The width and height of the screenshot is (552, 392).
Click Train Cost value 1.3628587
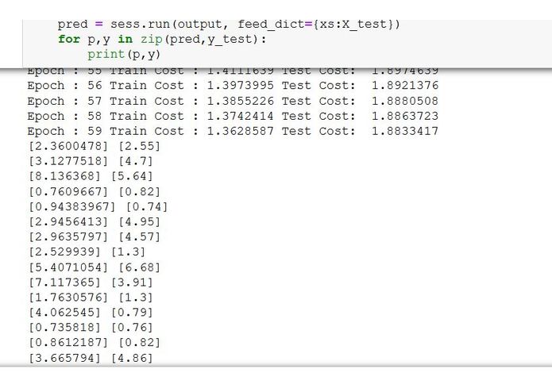point(241,131)
